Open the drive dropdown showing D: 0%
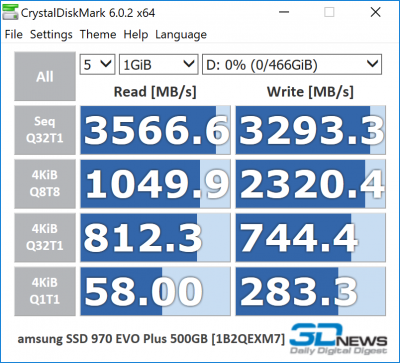The height and width of the screenshot is (363, 400). point(292,64)
